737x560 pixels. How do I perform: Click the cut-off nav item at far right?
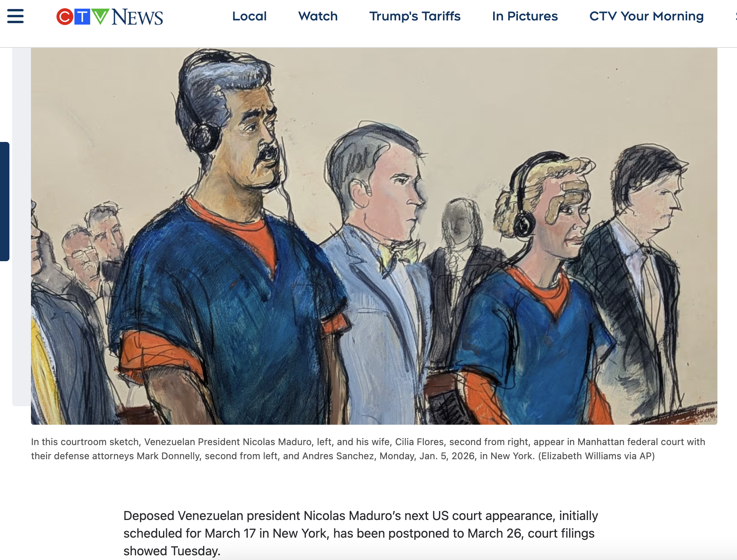coord(735,16)
